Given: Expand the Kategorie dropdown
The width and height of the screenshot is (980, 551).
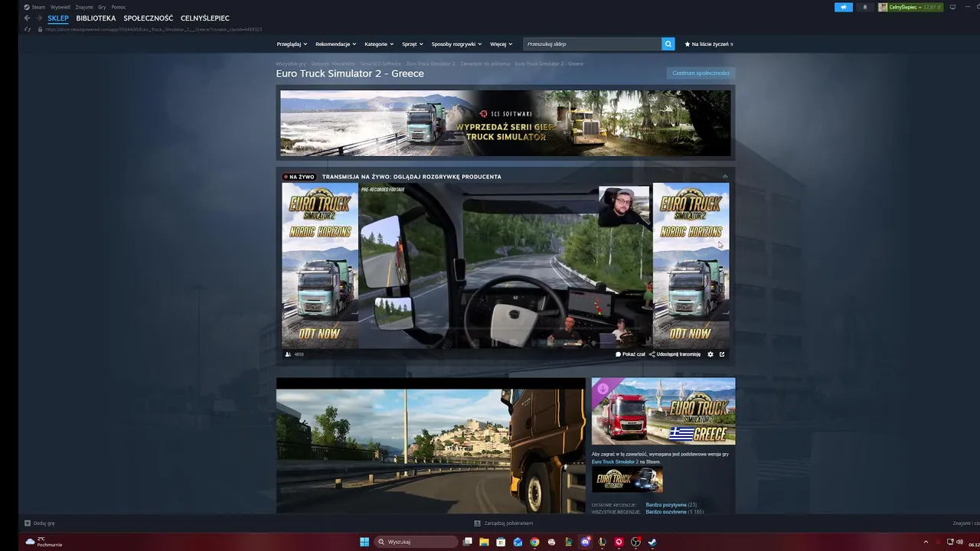Looking at the screenshot, I should [x=379, y=44].
